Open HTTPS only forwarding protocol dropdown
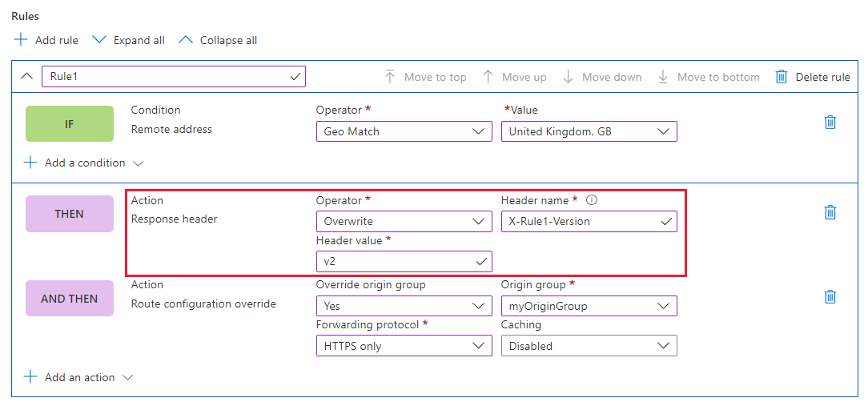This screenshot has height=406, width=868. pos(404,346)
